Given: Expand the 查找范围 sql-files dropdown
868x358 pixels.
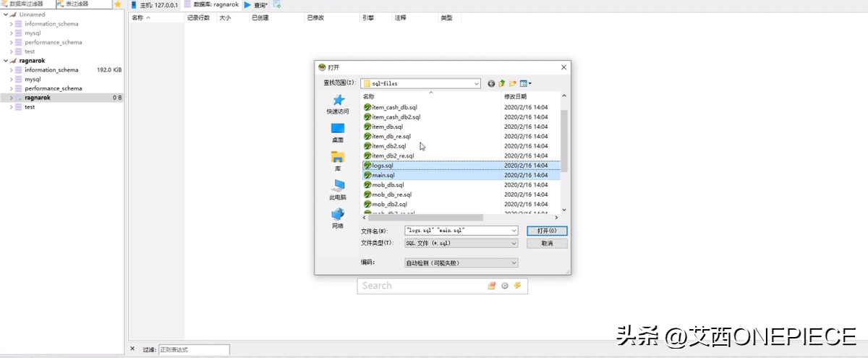Looking at the screenshot, I should pos(476,84).
